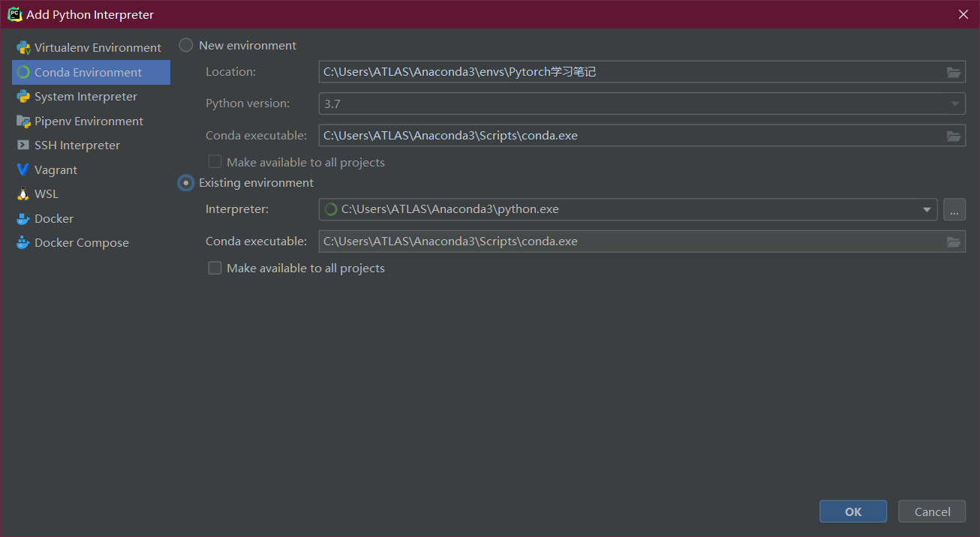This screenshot has height=537, width=980.
Task: Select the New environment radio button
Action: [186, 46]
